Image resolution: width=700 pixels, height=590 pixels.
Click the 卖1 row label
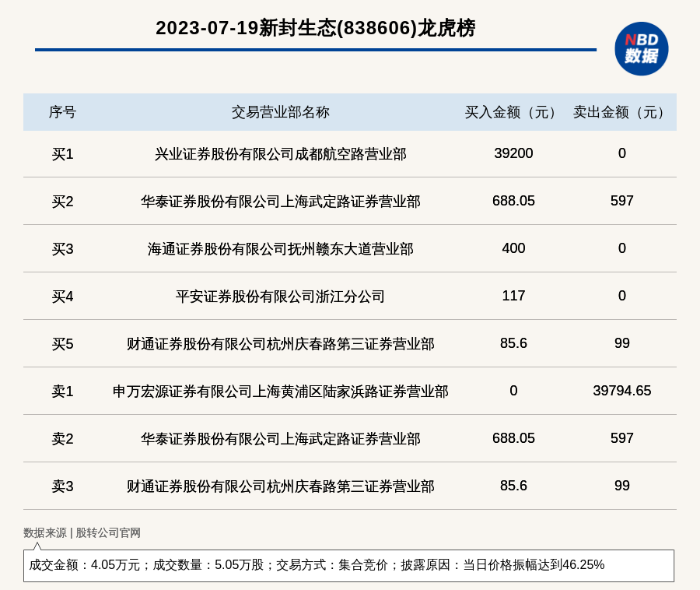[62, 392]
